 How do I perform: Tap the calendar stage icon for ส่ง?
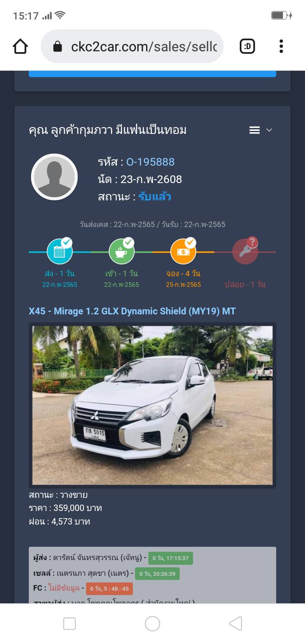60,252
